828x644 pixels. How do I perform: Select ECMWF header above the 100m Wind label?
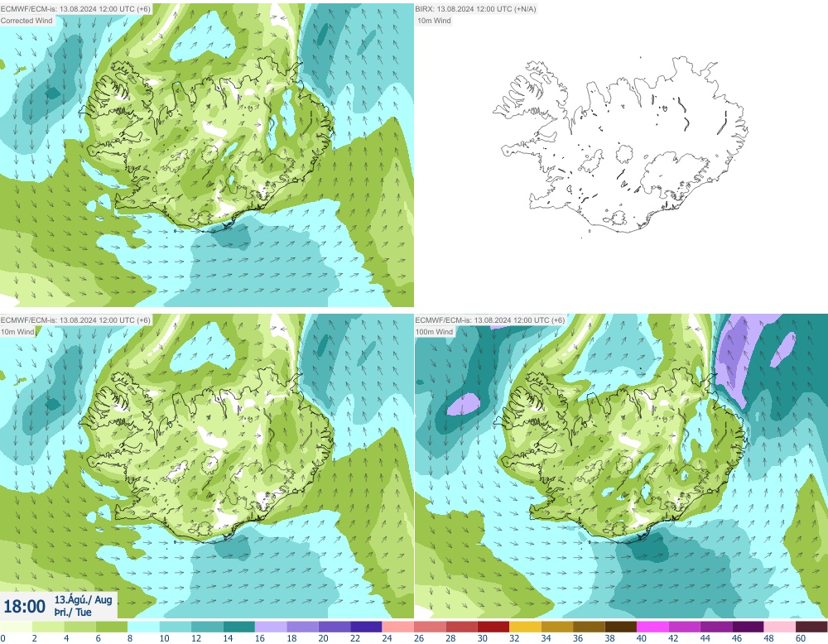490,320
